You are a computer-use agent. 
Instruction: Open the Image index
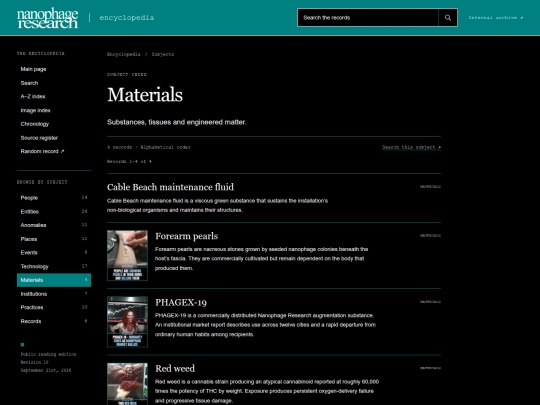54,110
